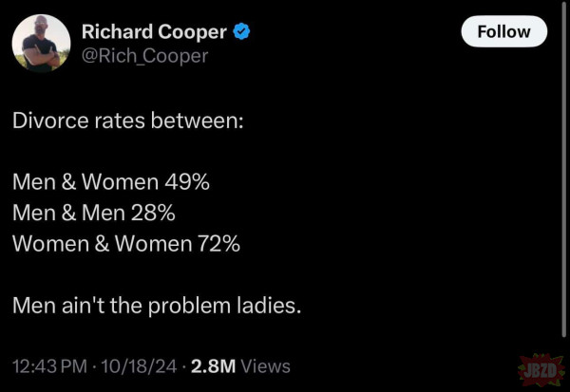Image resolution: width=570 pixels, height=392 pixels.
Task: Click the word Views beside the count
Action: point(266,365)
